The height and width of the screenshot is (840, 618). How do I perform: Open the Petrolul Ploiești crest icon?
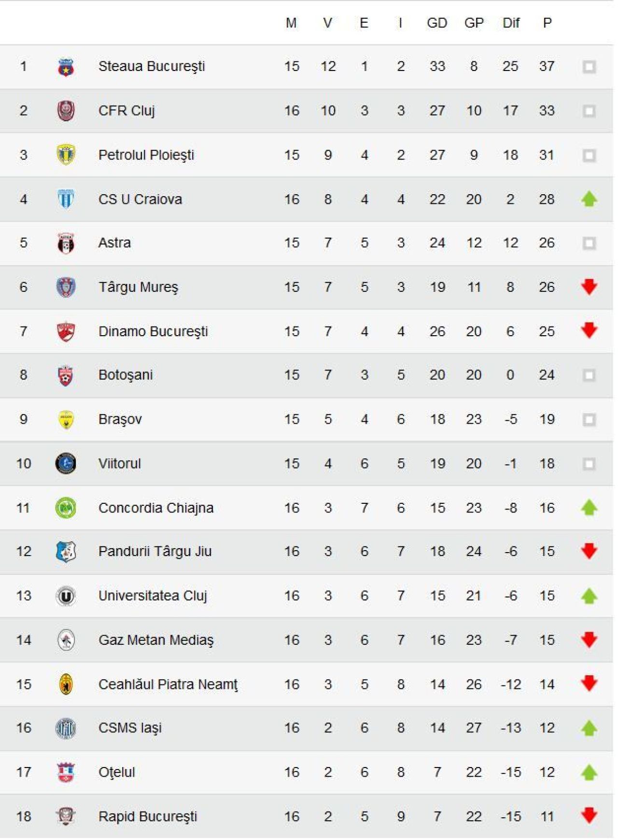[66, 155]
